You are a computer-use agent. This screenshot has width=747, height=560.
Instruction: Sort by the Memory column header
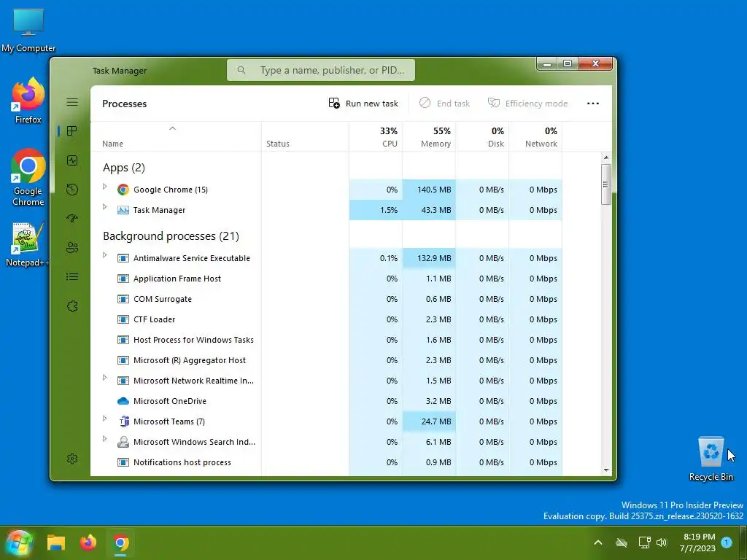429,136
